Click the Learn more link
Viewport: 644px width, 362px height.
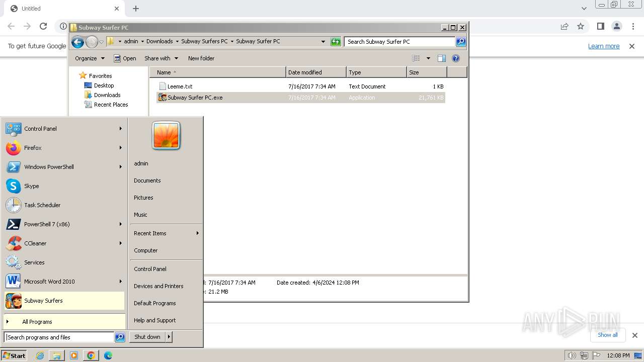click(604, 46)
